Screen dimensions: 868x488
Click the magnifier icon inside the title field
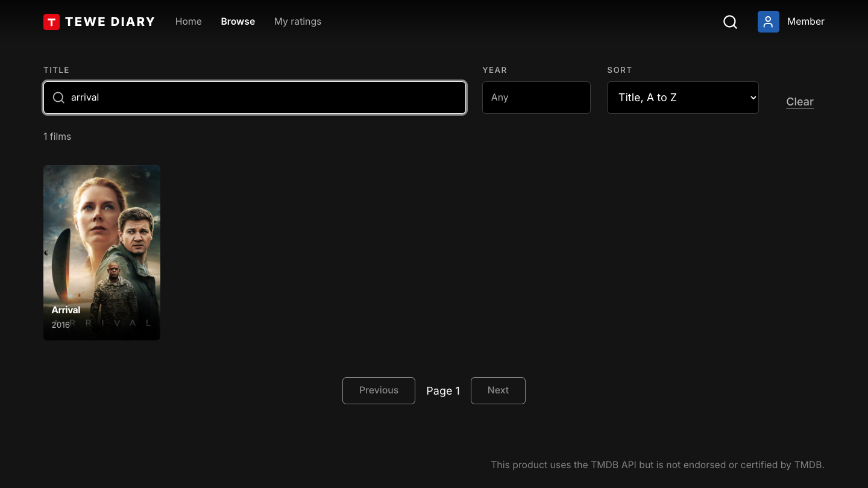58,98
